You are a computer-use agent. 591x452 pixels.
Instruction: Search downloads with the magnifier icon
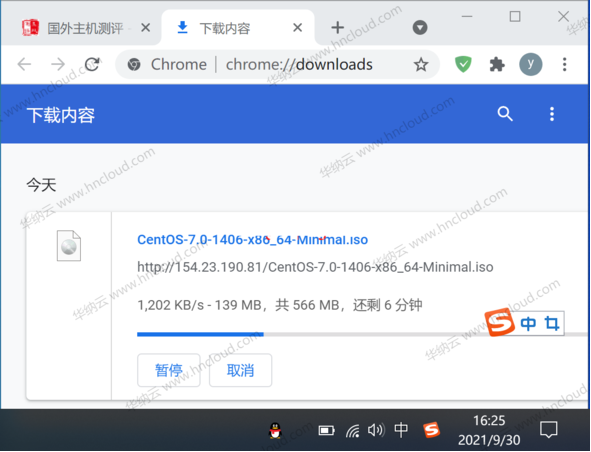(x=505, y=114)
